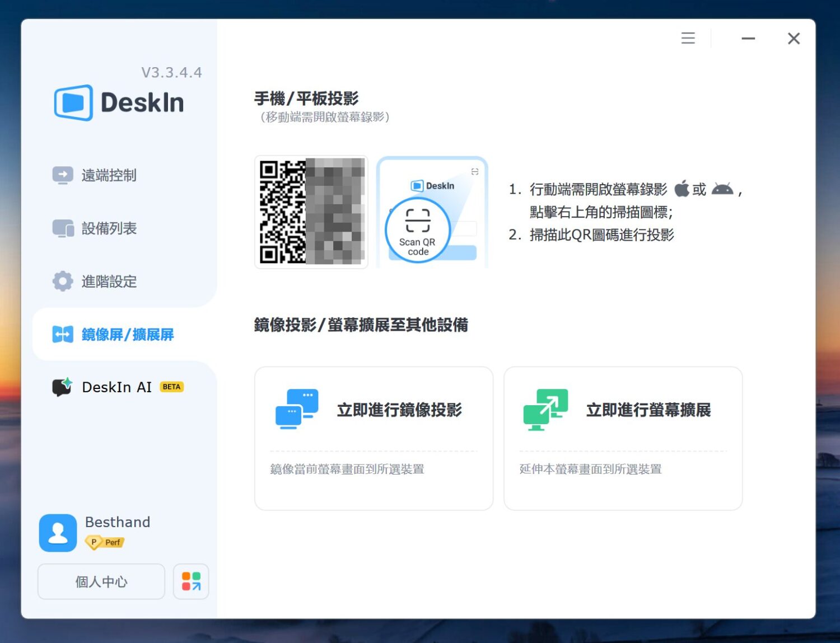840x643 pixels.
Task: Click the DeskIn logo in sidebar
Action: [x=119, y=103]
